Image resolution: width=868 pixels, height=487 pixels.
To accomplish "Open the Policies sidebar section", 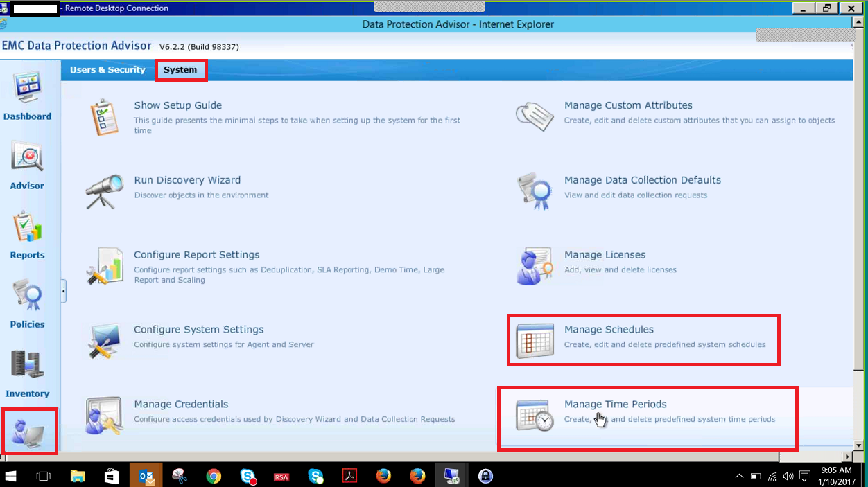I will click(27, 304).
